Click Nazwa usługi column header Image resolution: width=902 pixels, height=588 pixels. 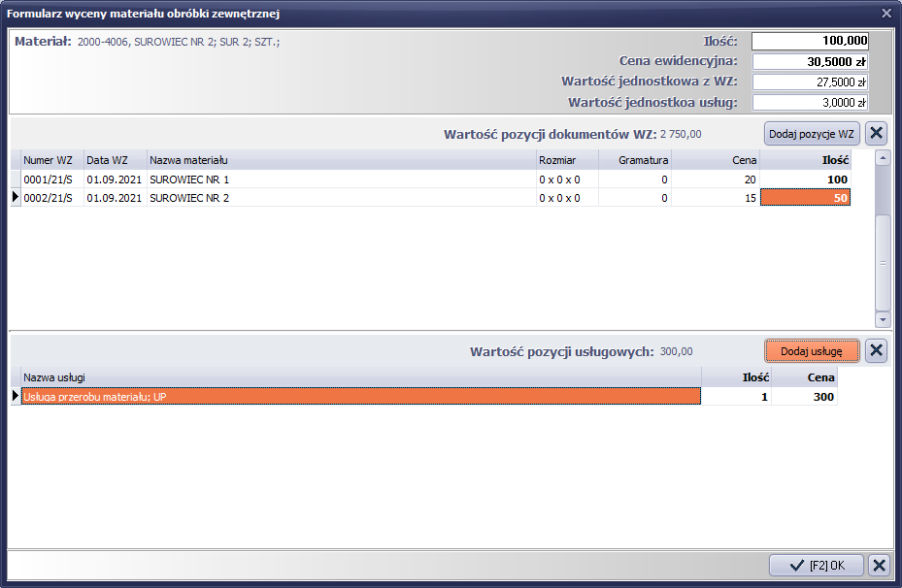tap(359, 376)
